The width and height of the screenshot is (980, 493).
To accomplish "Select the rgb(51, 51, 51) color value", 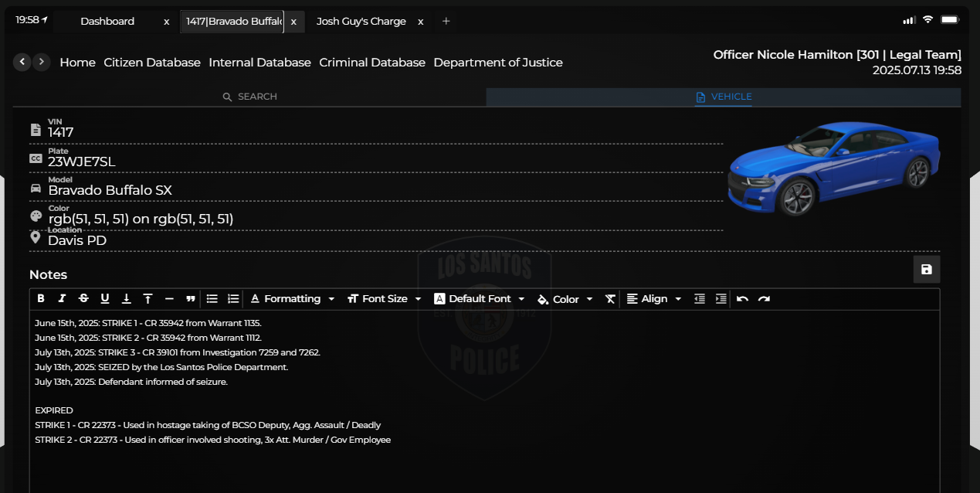I will (141, 219).
